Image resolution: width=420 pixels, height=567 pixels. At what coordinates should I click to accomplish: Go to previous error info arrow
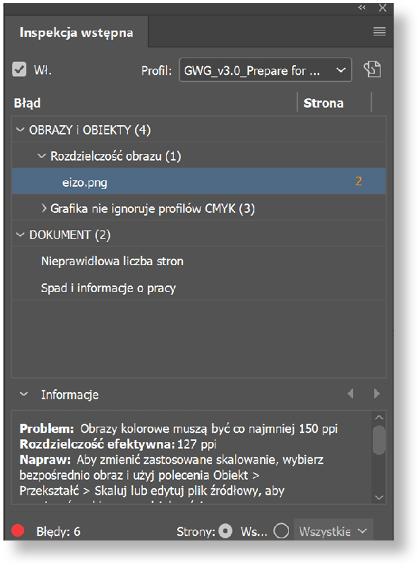tap(350, 393)
